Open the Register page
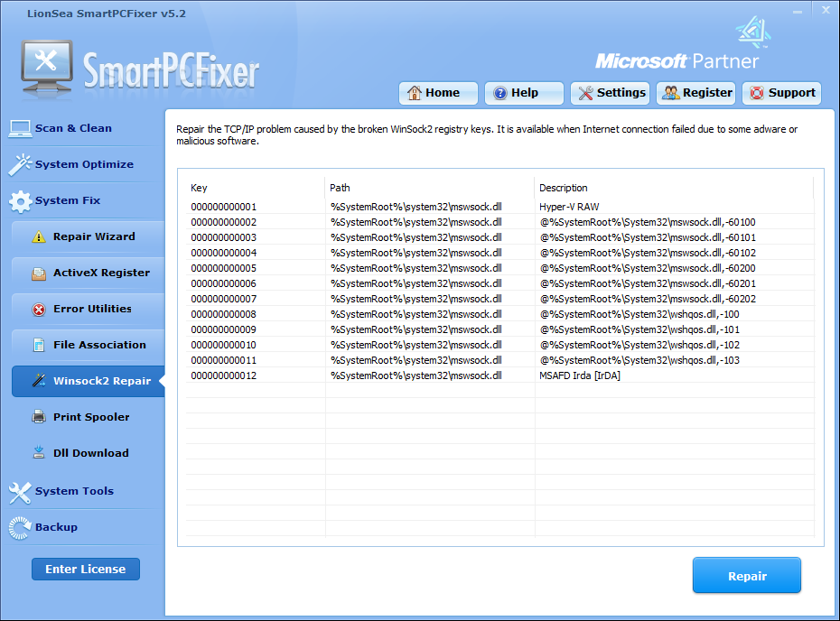The width and height of the screenshot is (840, 621). tap(695, 93)
